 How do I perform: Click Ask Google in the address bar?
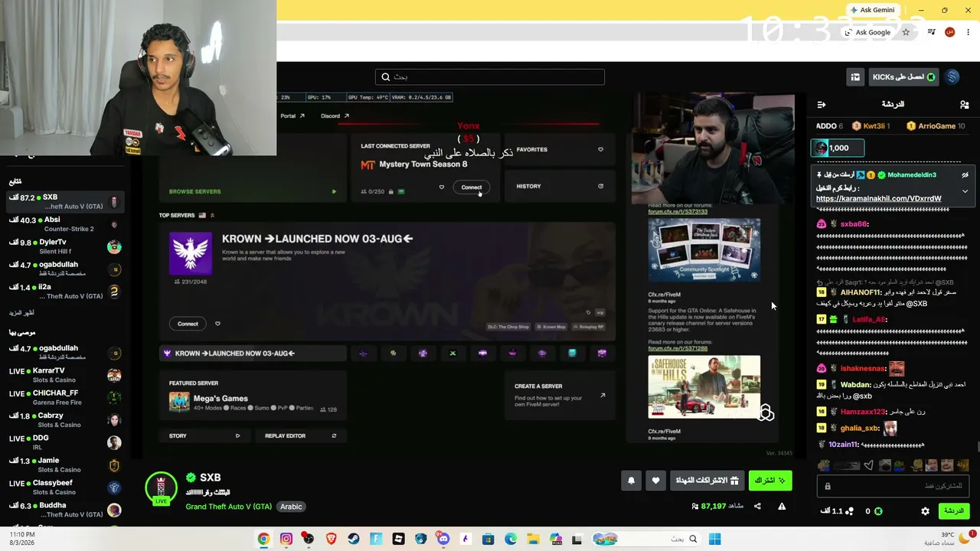(x=867, y=32)
